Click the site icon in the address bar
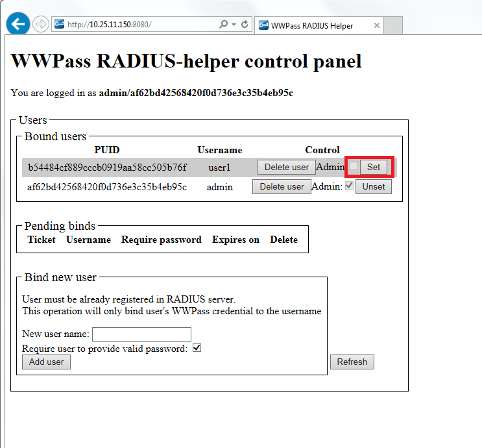 click(59, 25)
